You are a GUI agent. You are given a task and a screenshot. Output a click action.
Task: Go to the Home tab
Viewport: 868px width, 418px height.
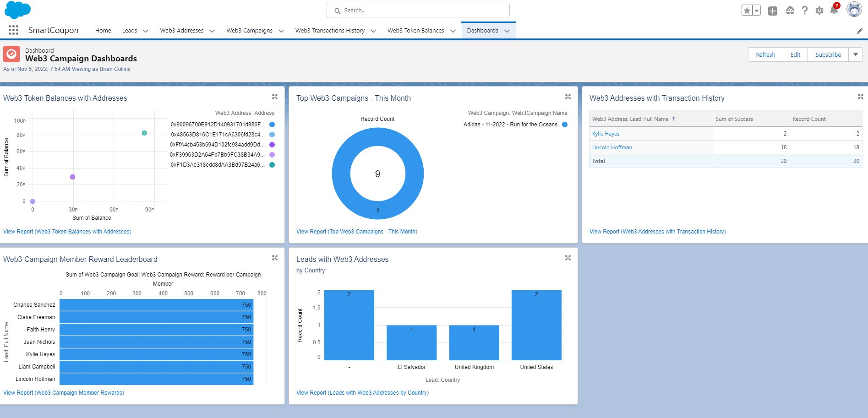pos(103,30)
